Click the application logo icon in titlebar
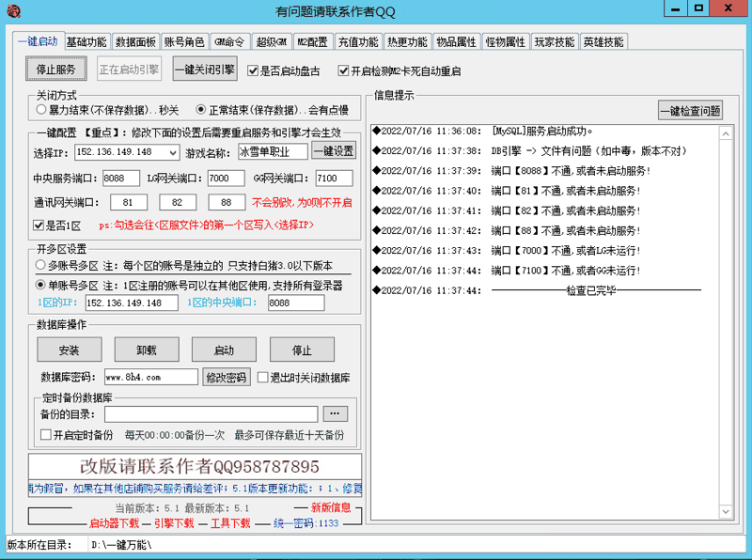The width and height of the screenshot is (752, 560). [x=13, y=10]
